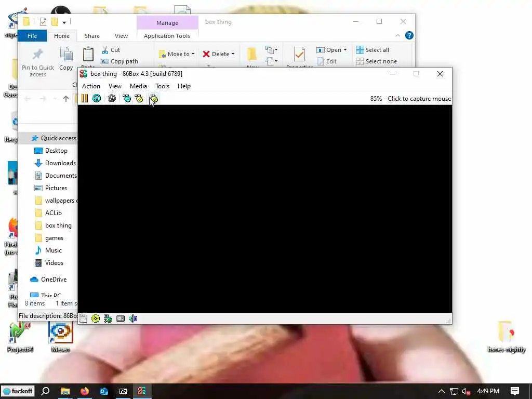The height and width of the screenshot is (399, 532).
Task: Expand New item dropdown arrow
Action: [x=276, y=50]
